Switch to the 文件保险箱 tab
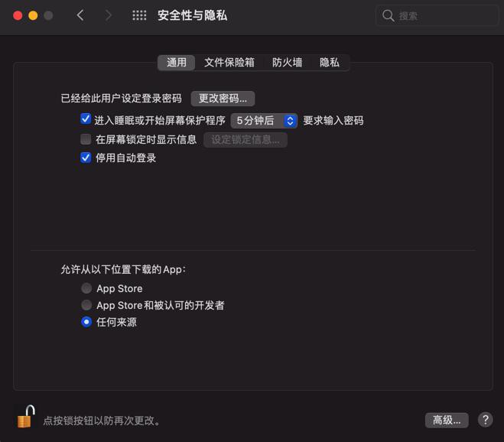Image resolution: width=504 pixels, height=442 pixels. point(229,63)
